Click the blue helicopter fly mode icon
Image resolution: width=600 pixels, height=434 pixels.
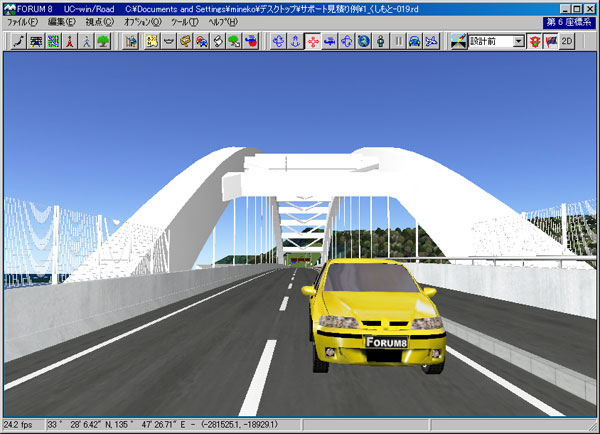329,41
